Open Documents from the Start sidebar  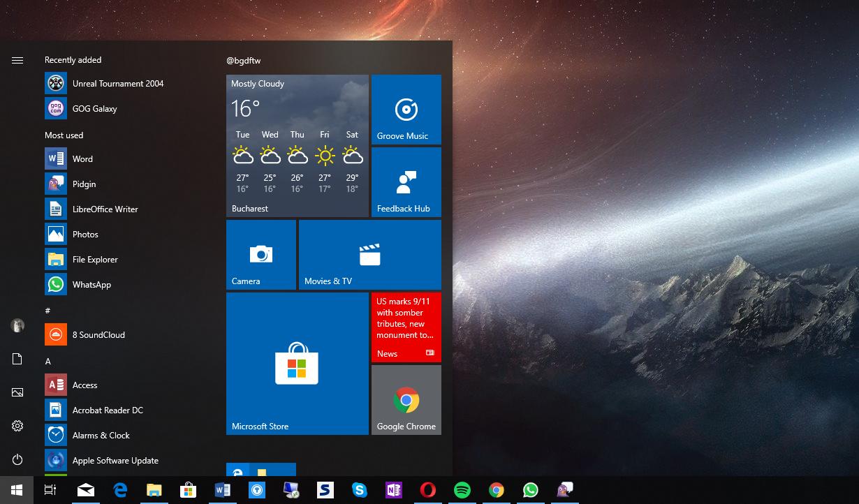point(17,359)
